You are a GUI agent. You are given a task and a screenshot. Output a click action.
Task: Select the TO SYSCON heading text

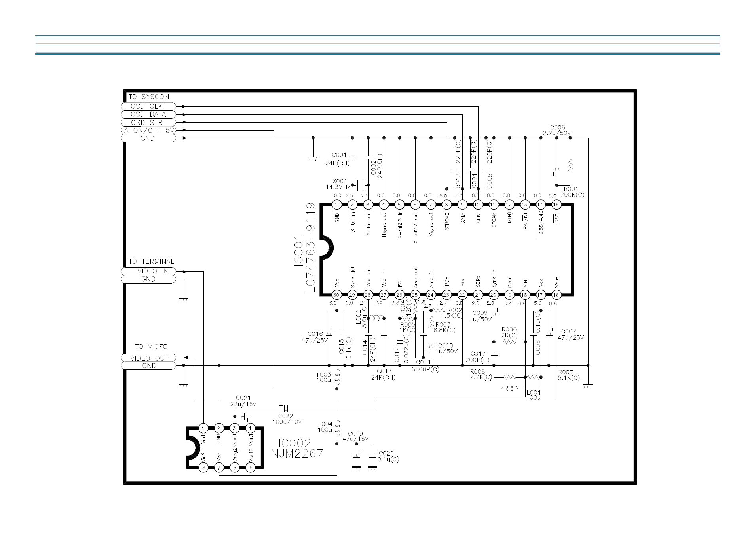point(148,97)
